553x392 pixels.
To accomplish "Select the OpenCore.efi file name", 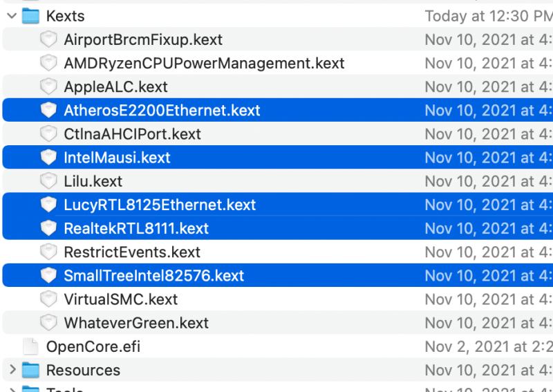I will 93,346.
